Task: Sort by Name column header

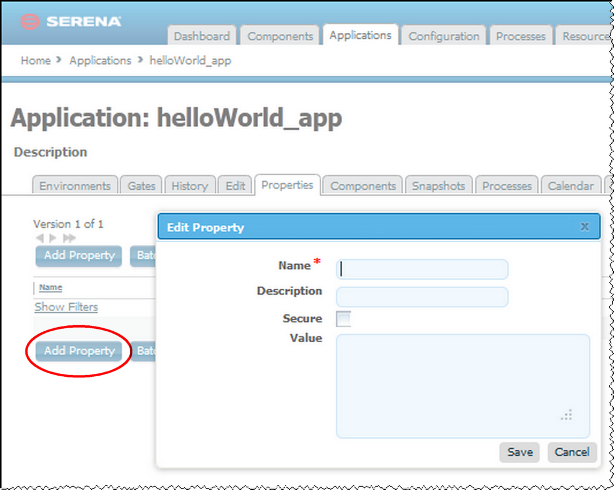Action: [x=51, y=287]
